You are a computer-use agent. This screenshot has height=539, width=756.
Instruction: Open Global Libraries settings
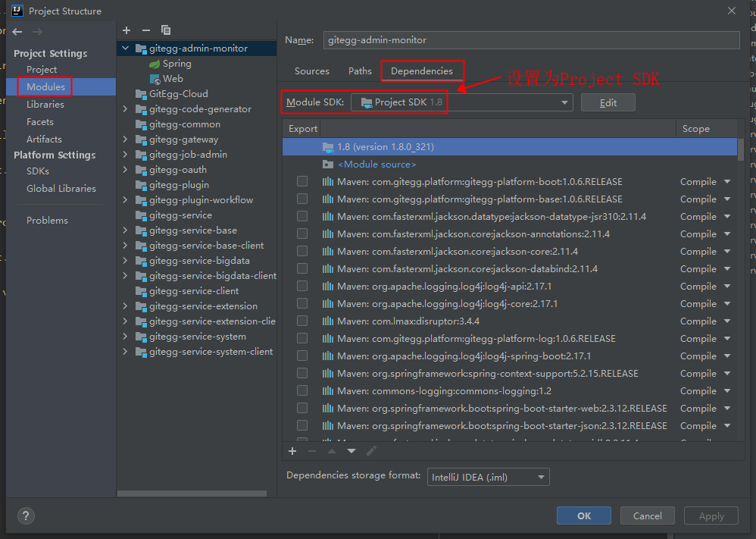point(61,189)
